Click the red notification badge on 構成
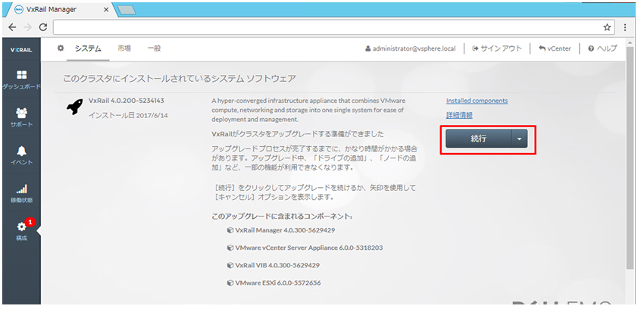This screenshot has height=309, width=644. [30, 222]
